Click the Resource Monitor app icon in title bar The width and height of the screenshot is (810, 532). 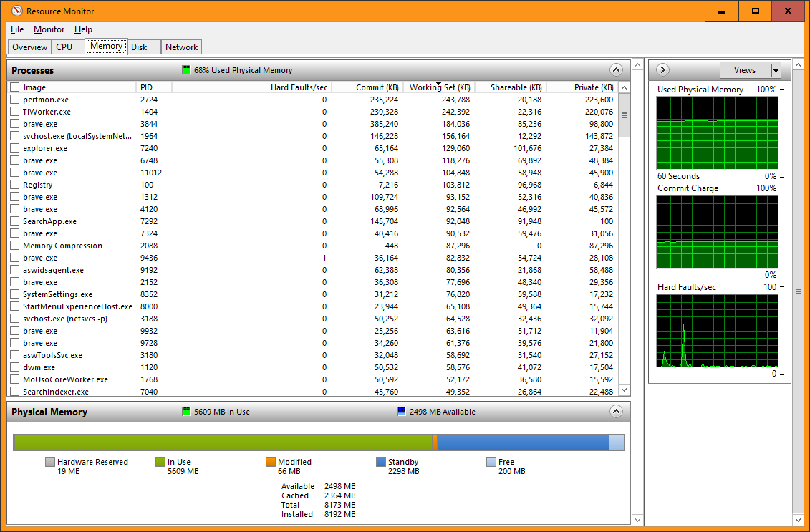(x=16, y=11)
